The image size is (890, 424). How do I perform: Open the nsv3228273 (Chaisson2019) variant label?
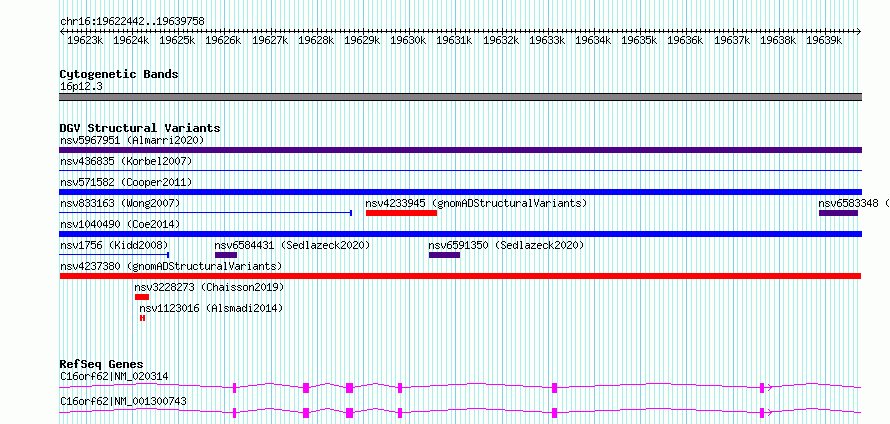pyautogui.click(x=209, y=288)
